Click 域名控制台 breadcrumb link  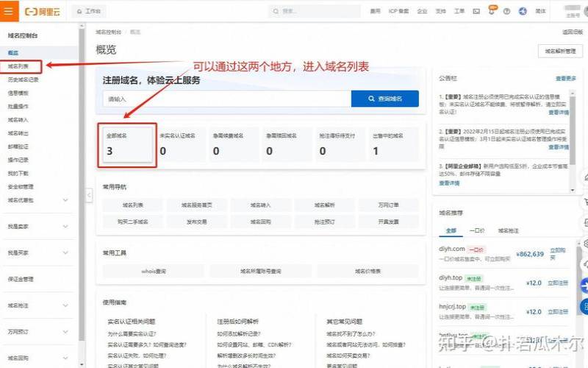108,32
